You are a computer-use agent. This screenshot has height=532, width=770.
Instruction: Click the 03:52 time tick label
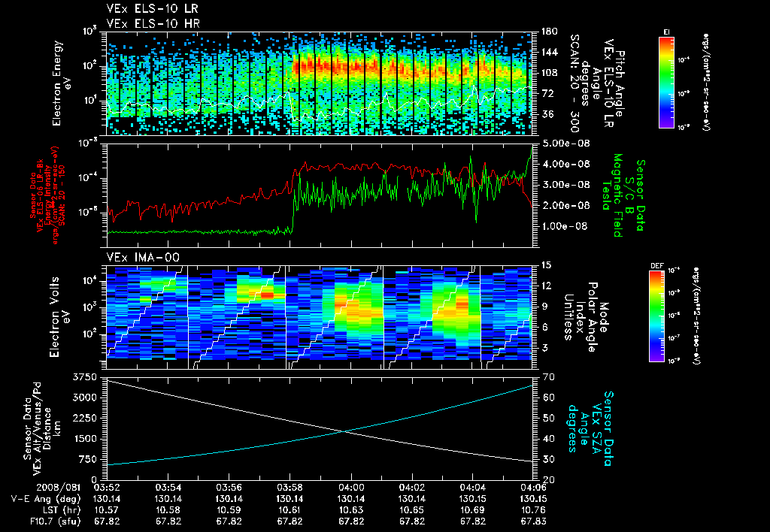[x=107, y=488]
